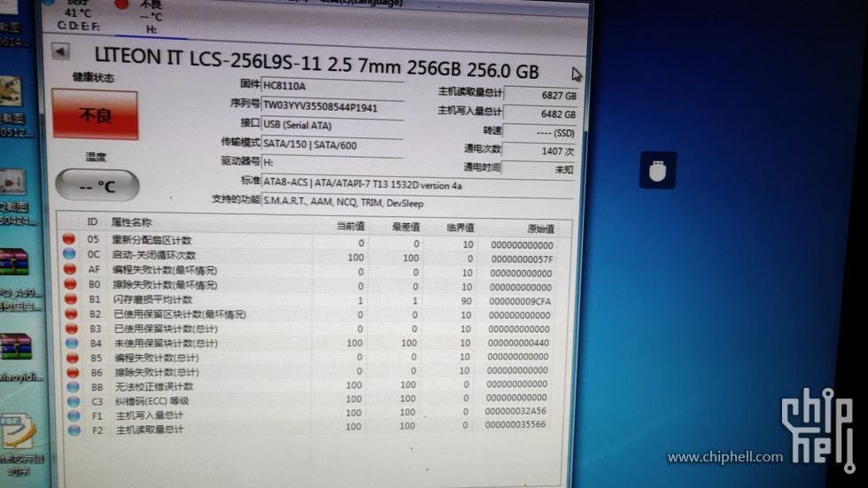The height and width of the screenshot is (488, 868).
Task: Click the red 不良 health status button
Action: [96, 115]
